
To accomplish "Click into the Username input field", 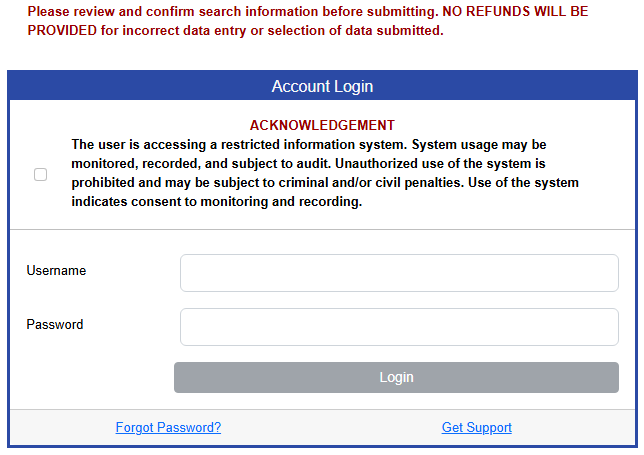I will point(399,272).
